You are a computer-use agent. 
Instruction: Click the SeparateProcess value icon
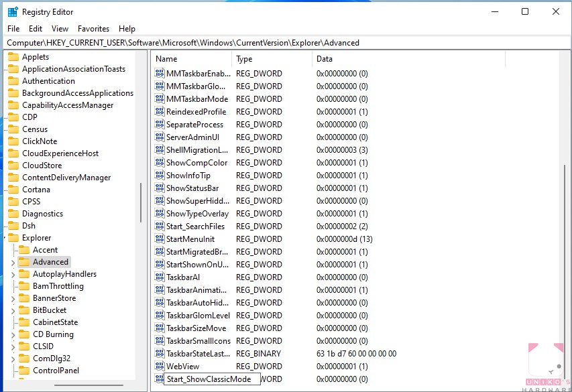tap(160, 125)
